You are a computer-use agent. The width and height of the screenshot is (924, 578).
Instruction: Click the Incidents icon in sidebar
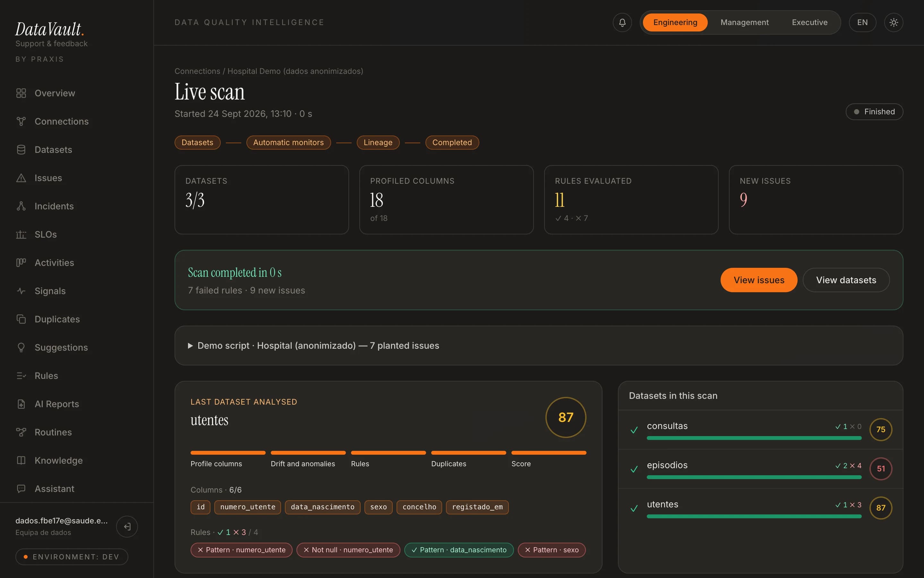tap(21, 206)
